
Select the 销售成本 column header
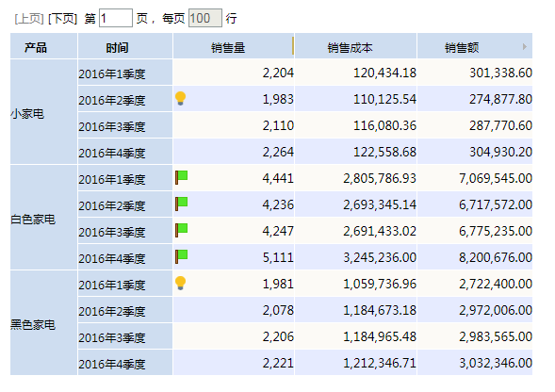click(x=356, y=46)
